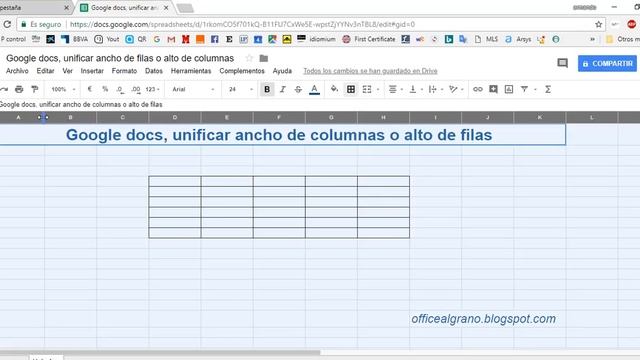640x360 pixels.
Task: Click the functions sigma icon
Action: 548,89
